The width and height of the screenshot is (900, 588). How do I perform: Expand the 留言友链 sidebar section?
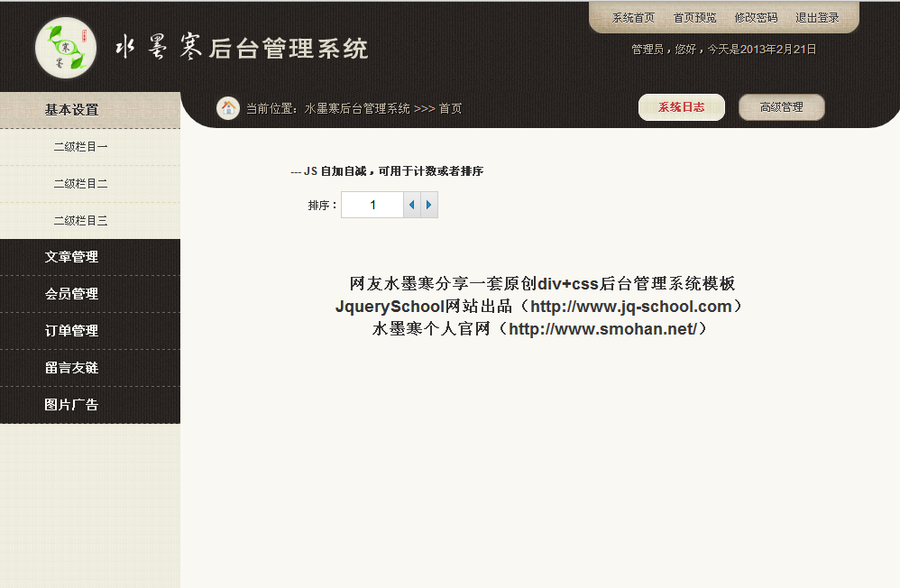(72, 369)
